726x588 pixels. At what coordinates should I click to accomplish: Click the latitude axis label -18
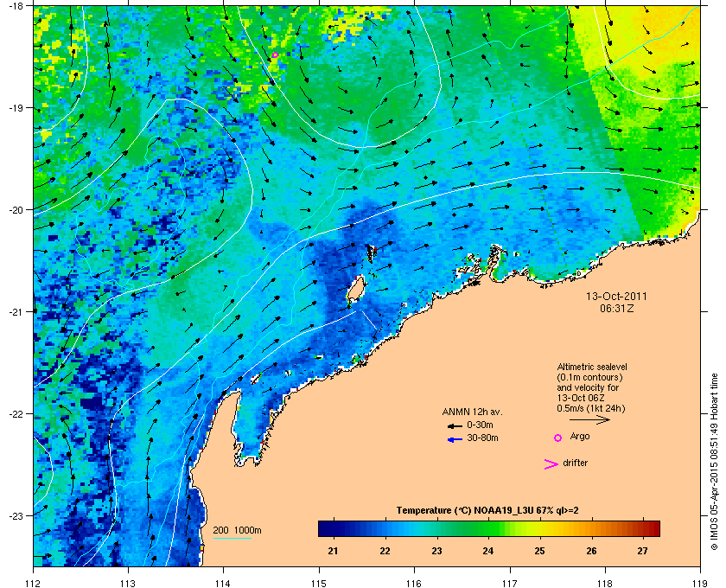tap(16, 6)
